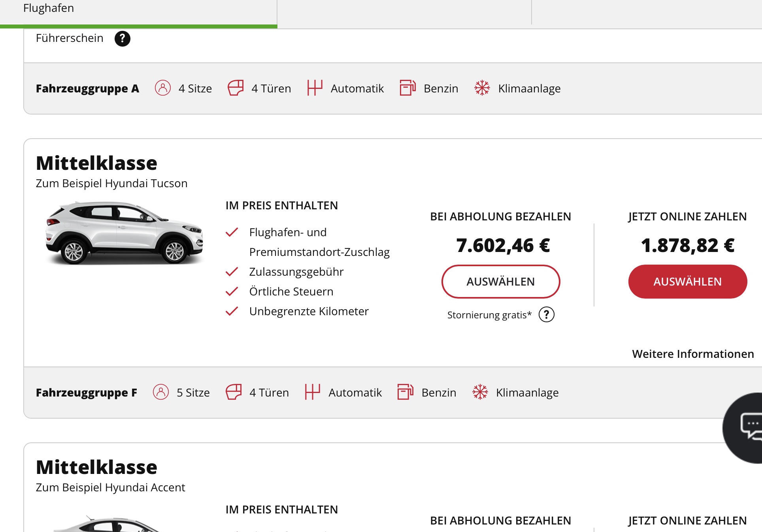
Task: Click fuel pump Benzin icon in Fahrzeuggruppe A
Action: coord(407,88)
